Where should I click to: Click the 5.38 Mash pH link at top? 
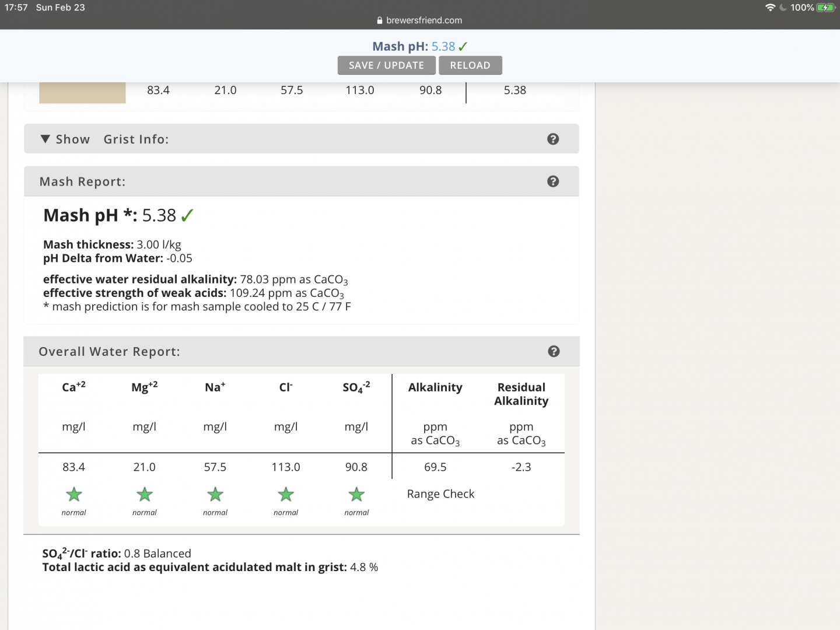(443, 47)
